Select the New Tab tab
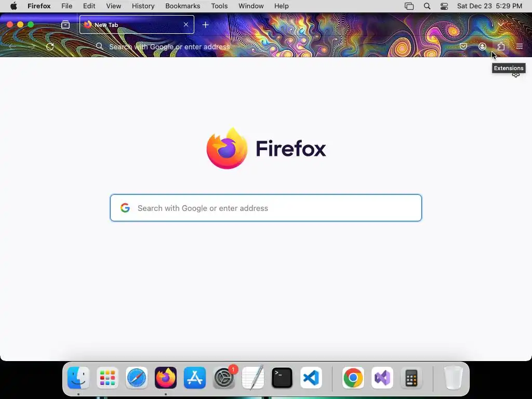 coord(137,24)
